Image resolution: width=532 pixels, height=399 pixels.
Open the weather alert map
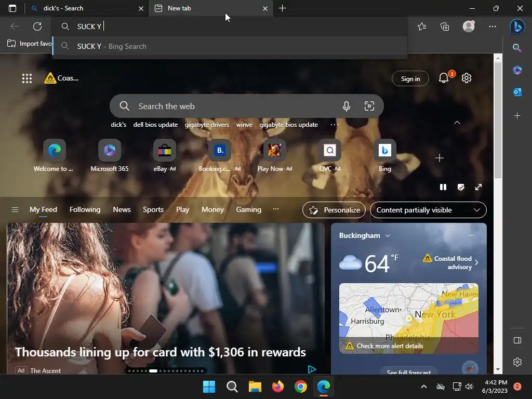coord(409,318)
